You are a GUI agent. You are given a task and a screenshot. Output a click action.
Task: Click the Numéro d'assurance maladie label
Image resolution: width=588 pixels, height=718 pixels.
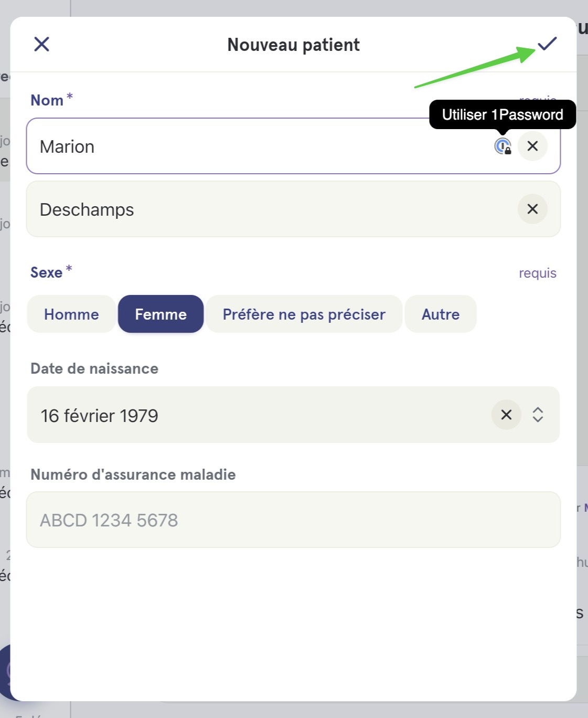133,474
